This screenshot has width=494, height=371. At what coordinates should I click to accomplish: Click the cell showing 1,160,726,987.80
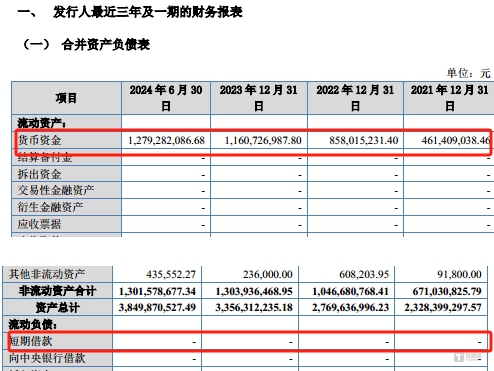[x=263, y=140]
